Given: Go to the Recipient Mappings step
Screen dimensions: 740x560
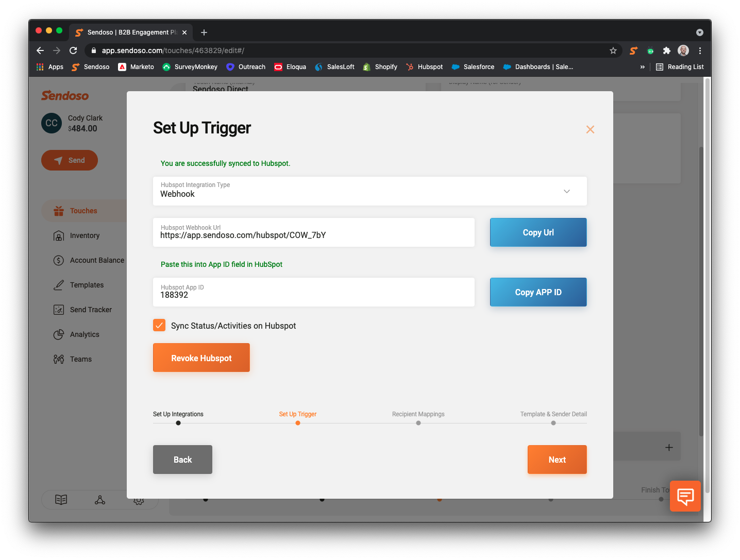Looking at the screenshot, I should [x=418, y=423].
